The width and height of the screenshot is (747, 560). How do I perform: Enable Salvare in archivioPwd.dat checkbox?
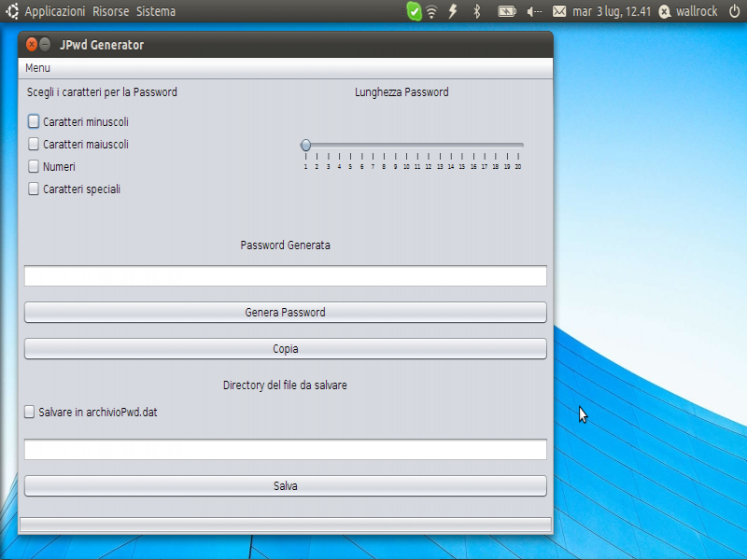coord(30,412)
